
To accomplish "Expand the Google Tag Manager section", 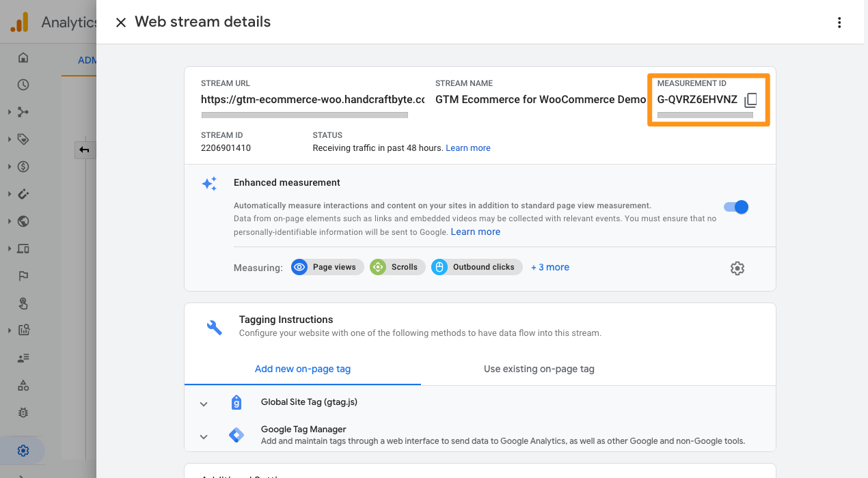I will tap(204, 436).
